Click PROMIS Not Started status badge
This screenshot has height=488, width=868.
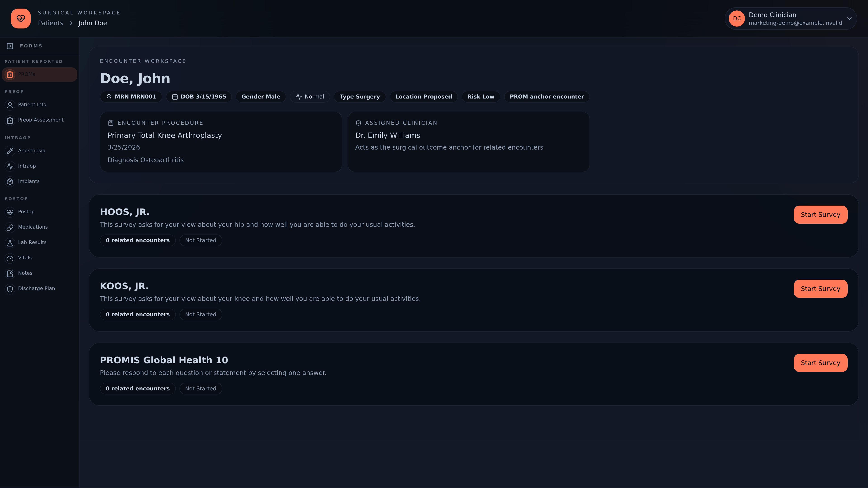pos(201,389)
